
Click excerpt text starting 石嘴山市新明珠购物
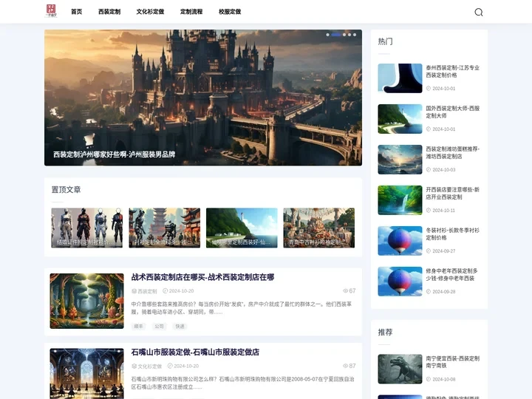pos(242,383)
